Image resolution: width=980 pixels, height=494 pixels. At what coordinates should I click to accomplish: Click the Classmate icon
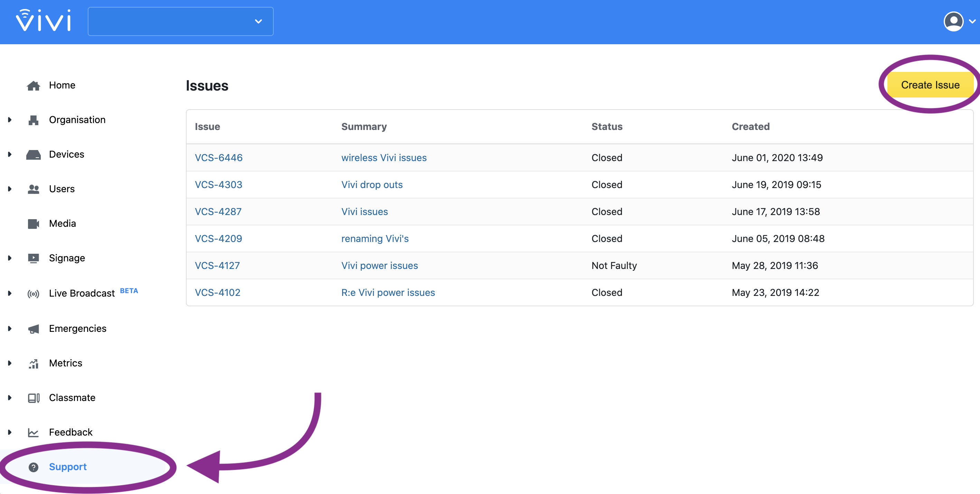pos(34,398)
